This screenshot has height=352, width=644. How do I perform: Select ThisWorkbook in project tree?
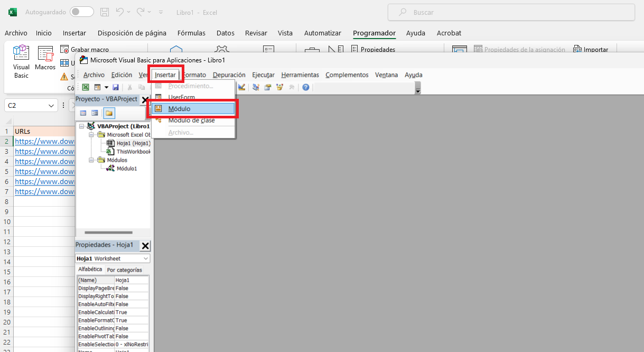(133, 152)
